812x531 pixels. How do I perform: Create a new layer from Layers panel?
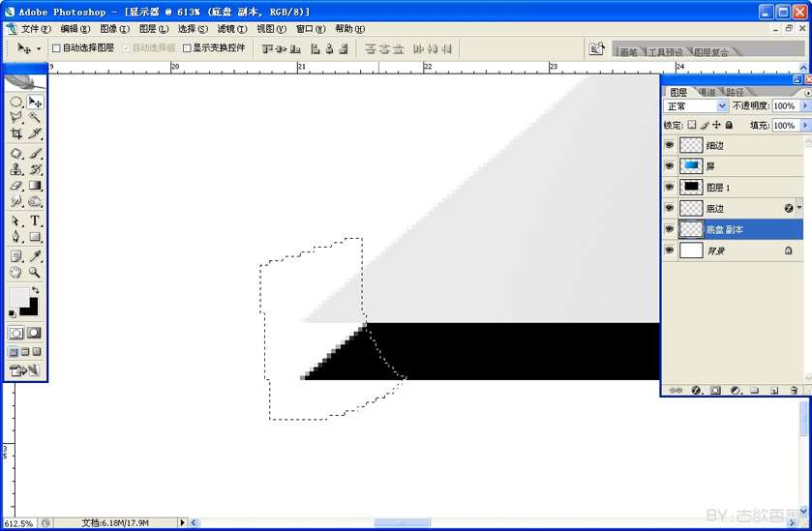(x=774, y=390)
